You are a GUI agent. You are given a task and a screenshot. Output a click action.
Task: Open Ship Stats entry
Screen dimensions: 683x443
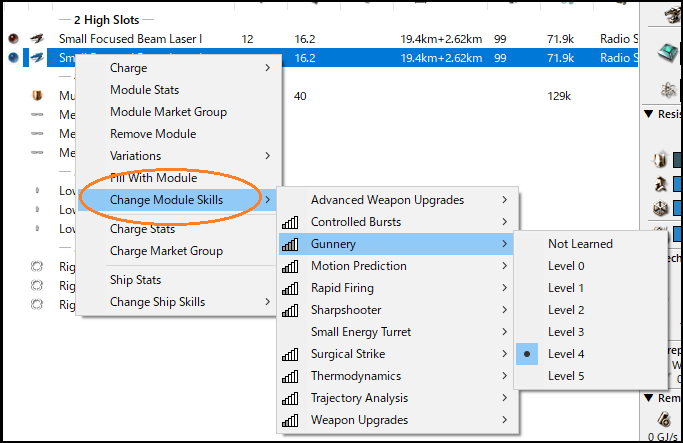click(x=135, y=280)
